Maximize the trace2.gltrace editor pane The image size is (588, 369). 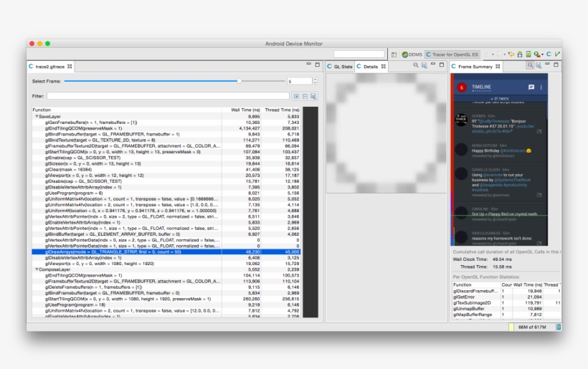(317, 64)
